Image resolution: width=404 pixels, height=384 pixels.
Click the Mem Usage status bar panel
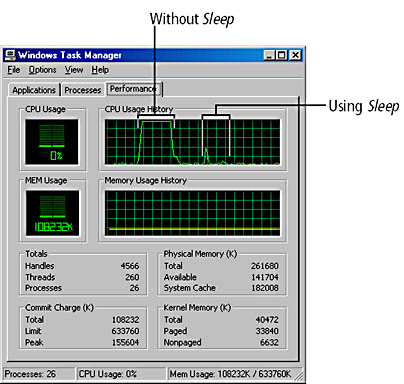click(231, 374)
